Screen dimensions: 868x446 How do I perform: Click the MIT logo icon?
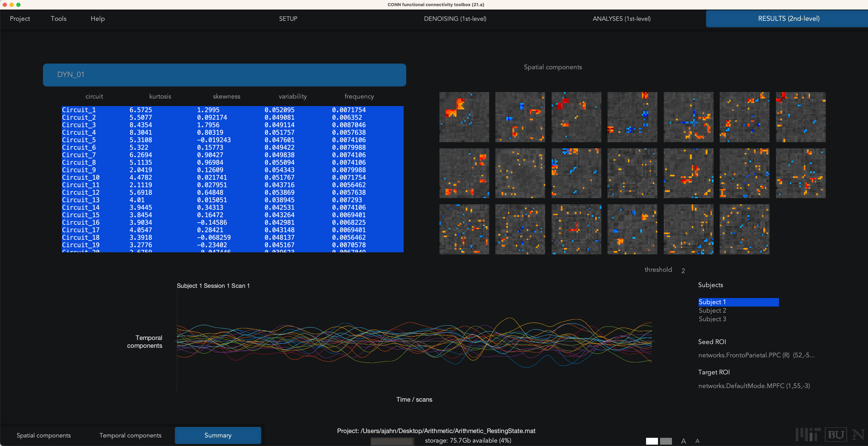coord(808,435)
